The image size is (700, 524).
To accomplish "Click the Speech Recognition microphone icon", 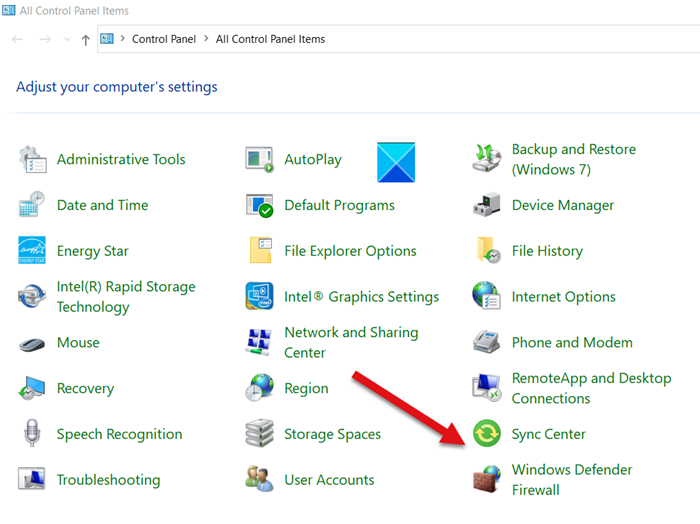I will pos(32,433).
